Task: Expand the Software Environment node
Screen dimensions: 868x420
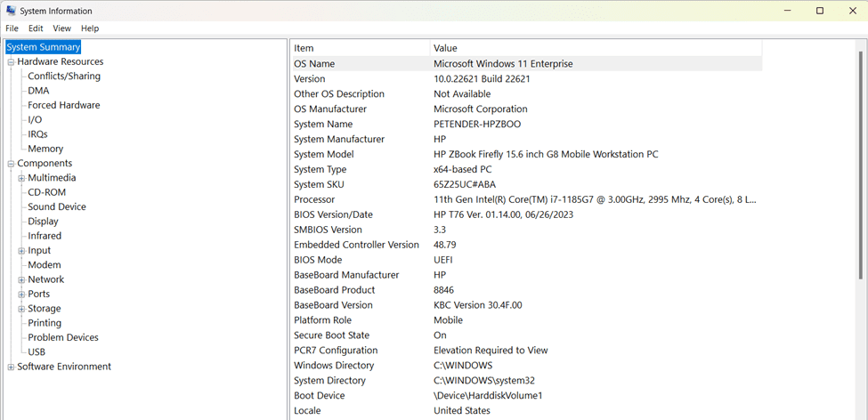Action: click(11, 367)
